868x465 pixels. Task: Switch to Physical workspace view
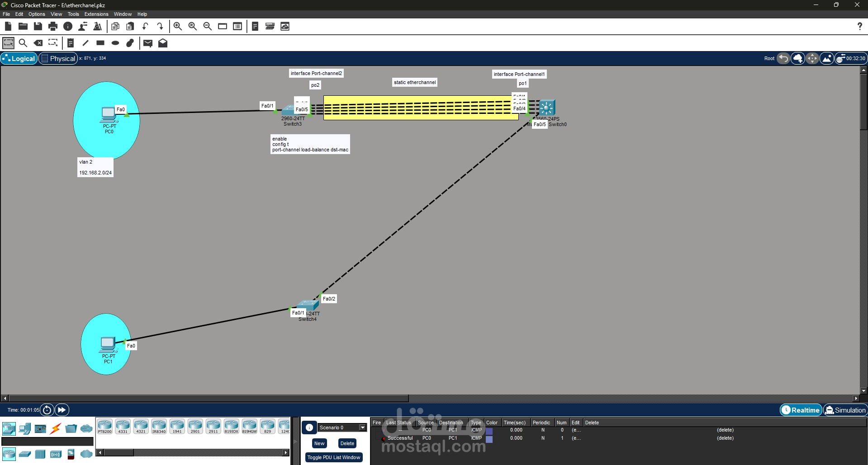click(58, 58)
